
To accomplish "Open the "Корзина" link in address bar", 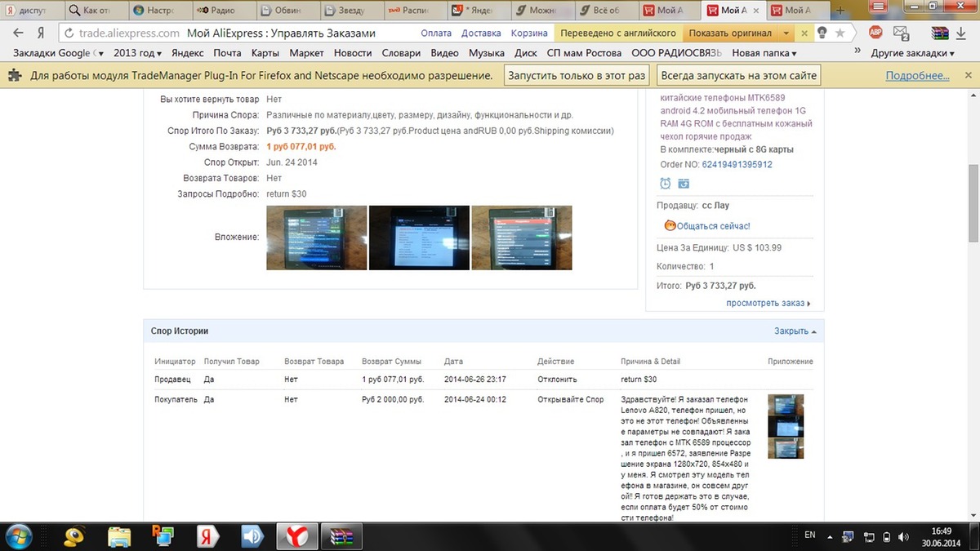I will [529, 33].
